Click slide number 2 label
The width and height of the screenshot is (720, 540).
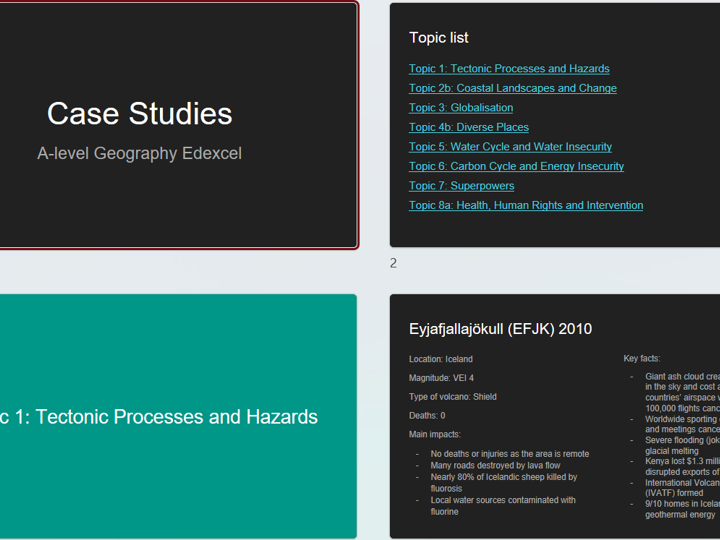(393, 263)
